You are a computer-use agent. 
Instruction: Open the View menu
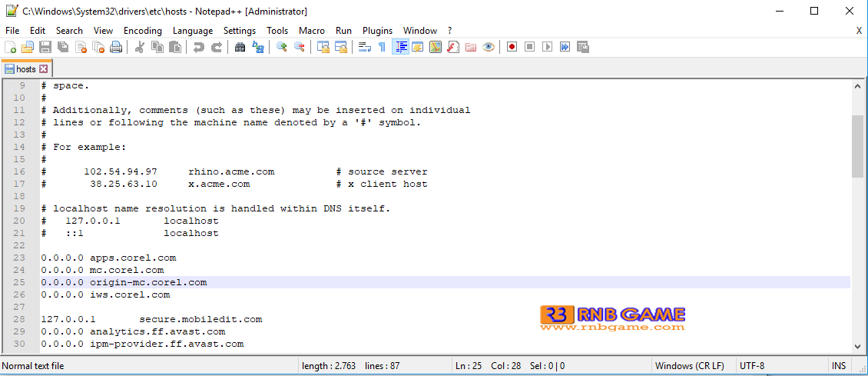coord(104,31)
